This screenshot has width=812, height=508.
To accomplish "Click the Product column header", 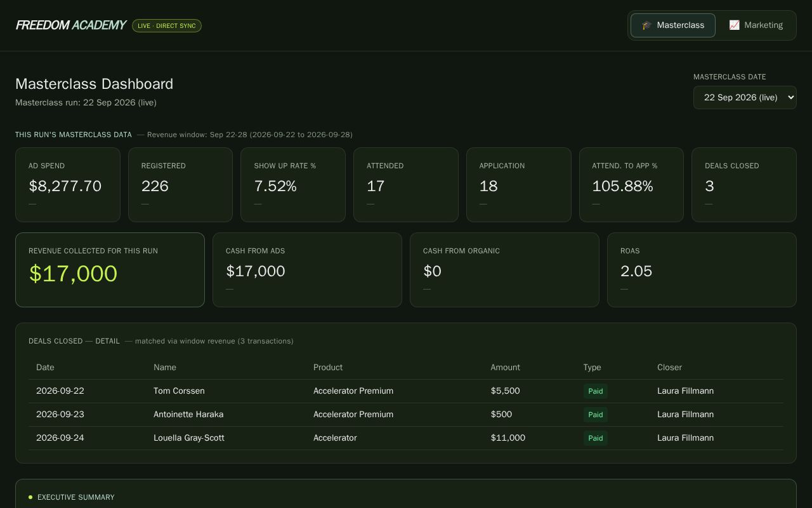I will click(328, 368).
